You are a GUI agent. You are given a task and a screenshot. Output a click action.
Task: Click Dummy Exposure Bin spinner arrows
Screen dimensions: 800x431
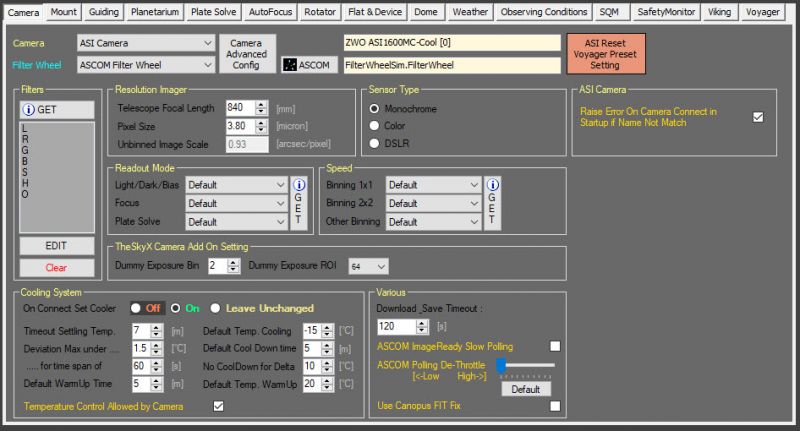[x=233, y=266]
